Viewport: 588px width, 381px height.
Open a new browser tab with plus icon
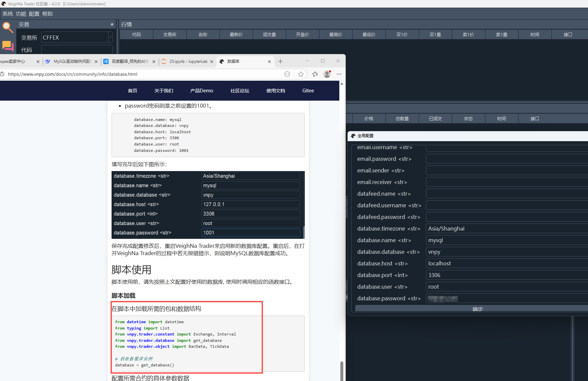point(280,61)
